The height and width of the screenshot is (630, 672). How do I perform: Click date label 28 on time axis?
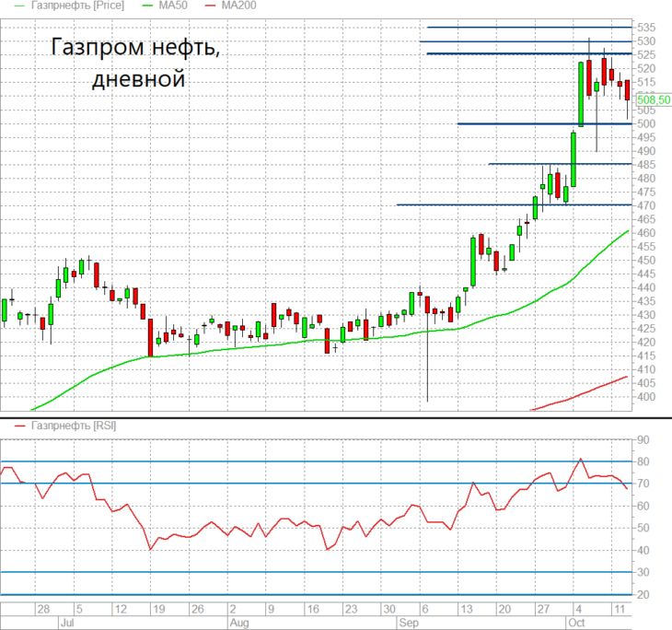click(43, 609)
